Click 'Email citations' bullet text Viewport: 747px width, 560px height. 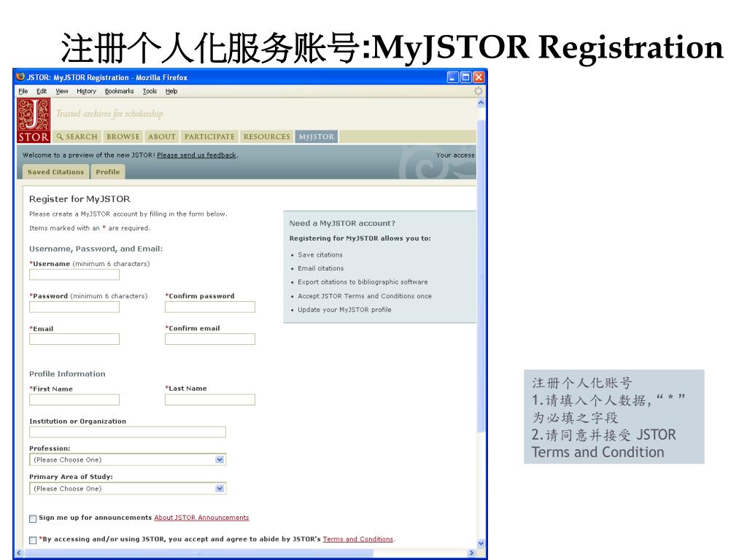321,268
